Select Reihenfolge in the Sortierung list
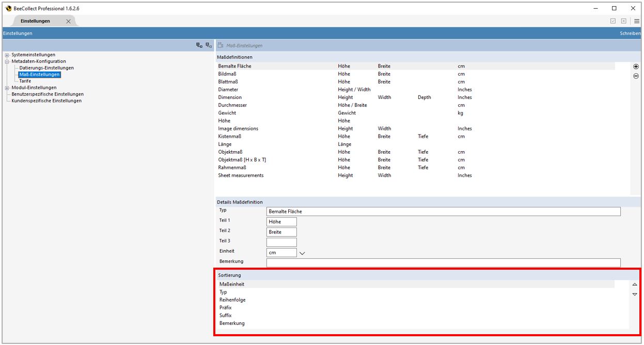 [x=232, y=300]
